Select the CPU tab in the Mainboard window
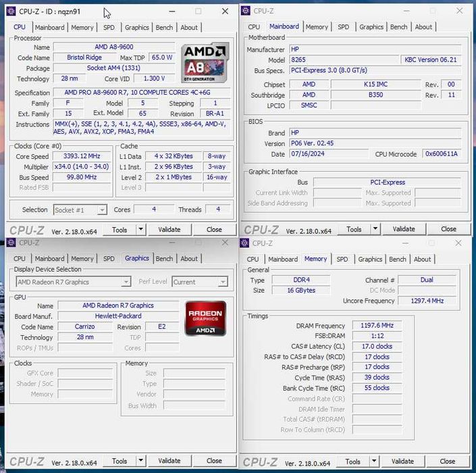Image resolution: width=476 pixels, height=473 pixels. tap(254, 27)
